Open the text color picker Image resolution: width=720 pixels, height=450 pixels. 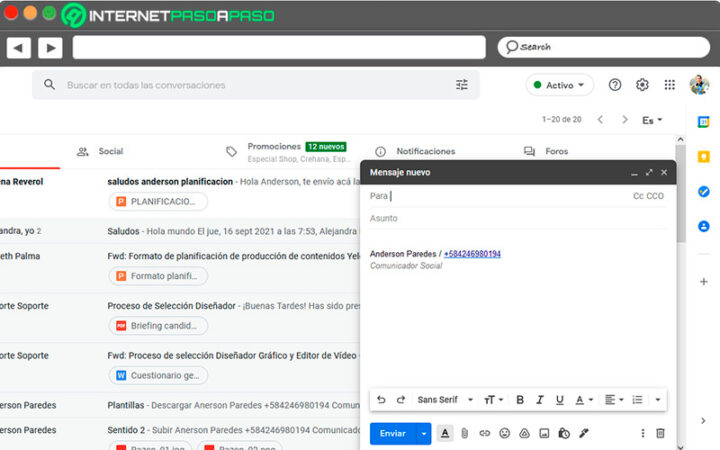tap(583, 400)
